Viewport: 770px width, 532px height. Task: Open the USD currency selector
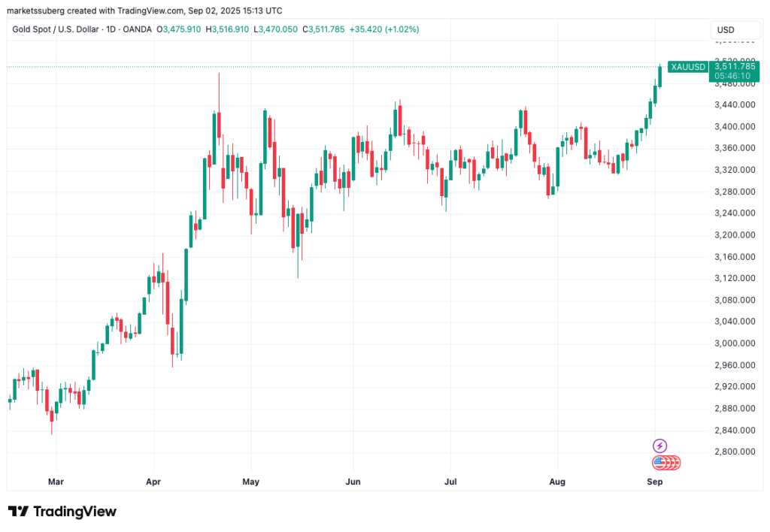click(x=735, y=29)
